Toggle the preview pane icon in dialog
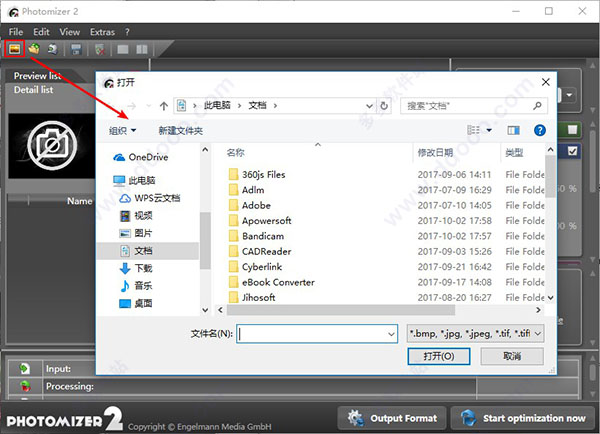The image size is (600, 434). [x=513, y=131]
